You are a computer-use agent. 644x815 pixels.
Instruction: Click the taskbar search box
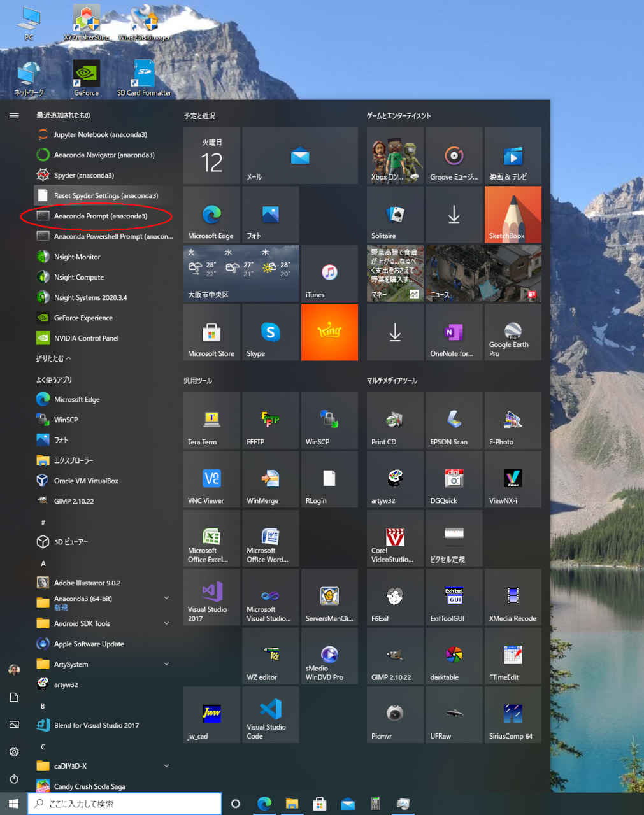click(125, 804)
